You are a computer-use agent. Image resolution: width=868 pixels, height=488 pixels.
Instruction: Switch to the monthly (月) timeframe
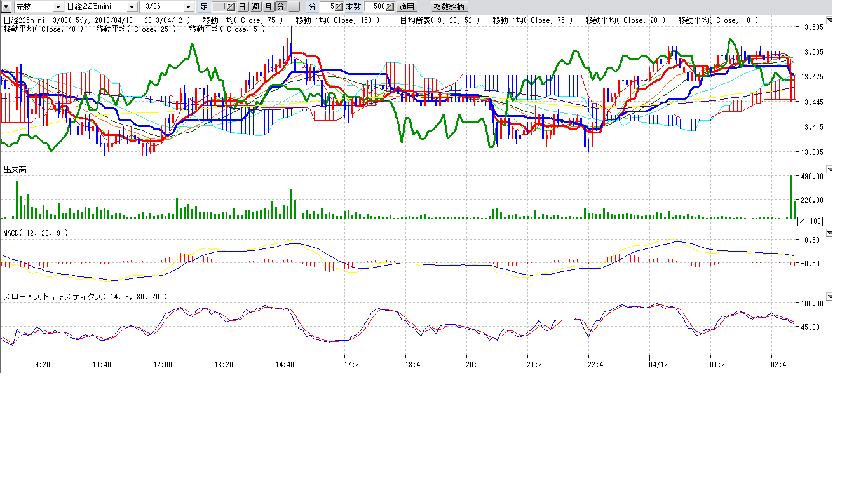click(268, 6)
